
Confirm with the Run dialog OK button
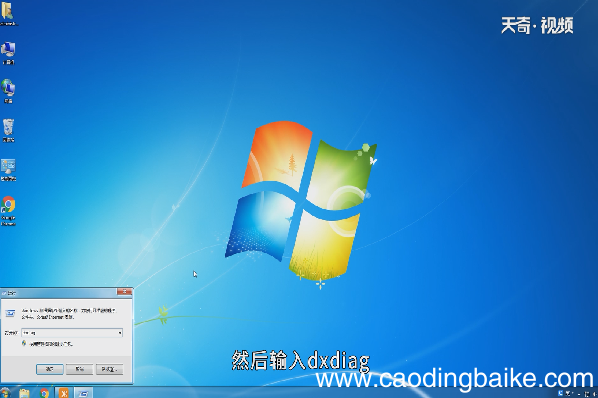click(50, 369)
